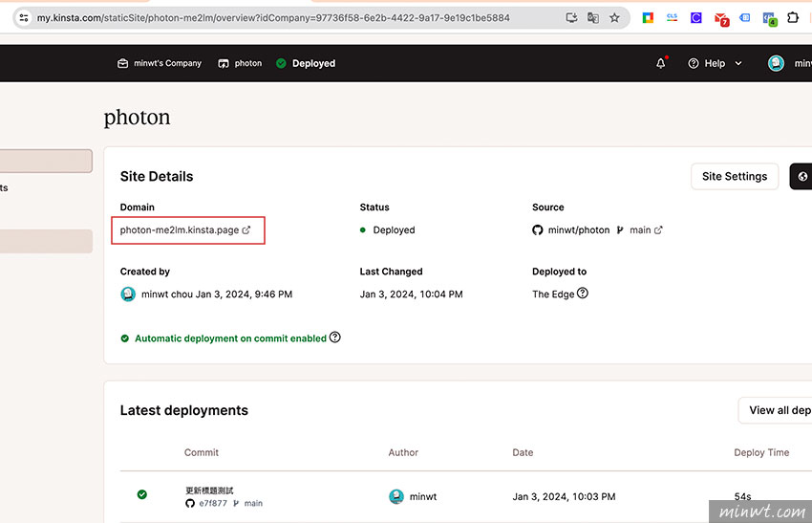Click the colorful square extension icon
812x523 pixels.
648,18
